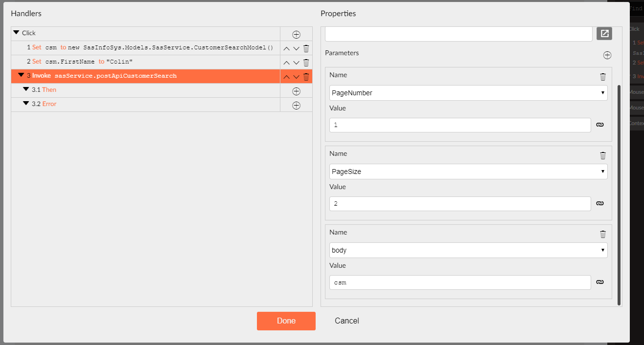644x345 pixels.
Task: Open the PageNumber name dropdown
Action: click(x=468, y=93)
